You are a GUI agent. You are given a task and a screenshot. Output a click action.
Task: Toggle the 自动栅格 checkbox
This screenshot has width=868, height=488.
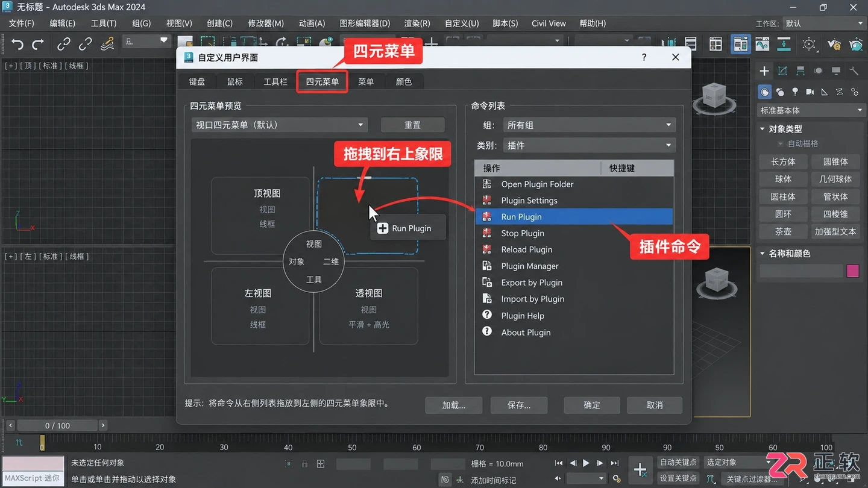pos(781,143)
